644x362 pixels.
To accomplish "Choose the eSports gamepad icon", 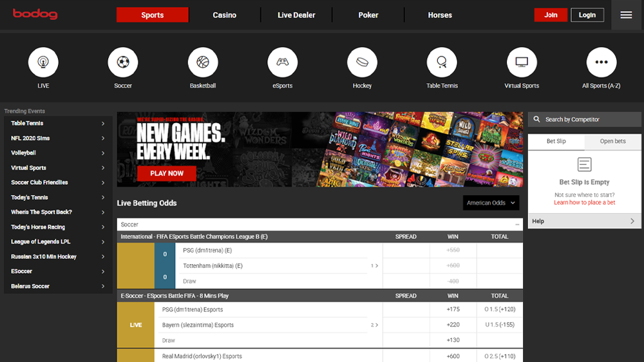I will 282,62.
